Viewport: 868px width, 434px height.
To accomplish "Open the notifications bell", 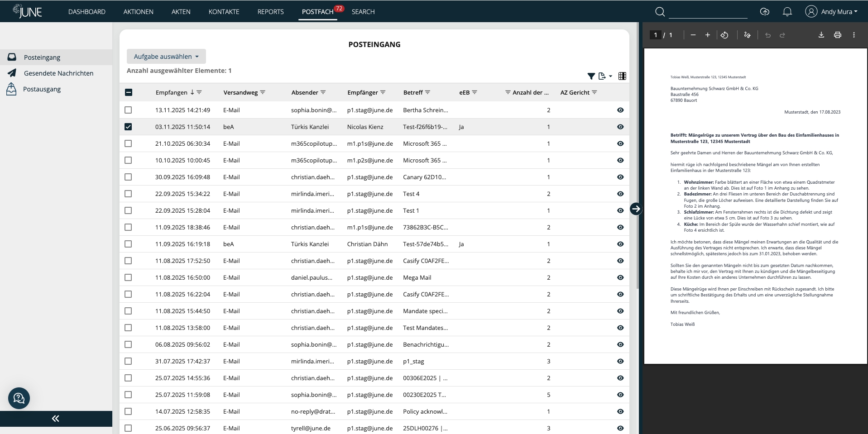I will (x=787, y=11).
